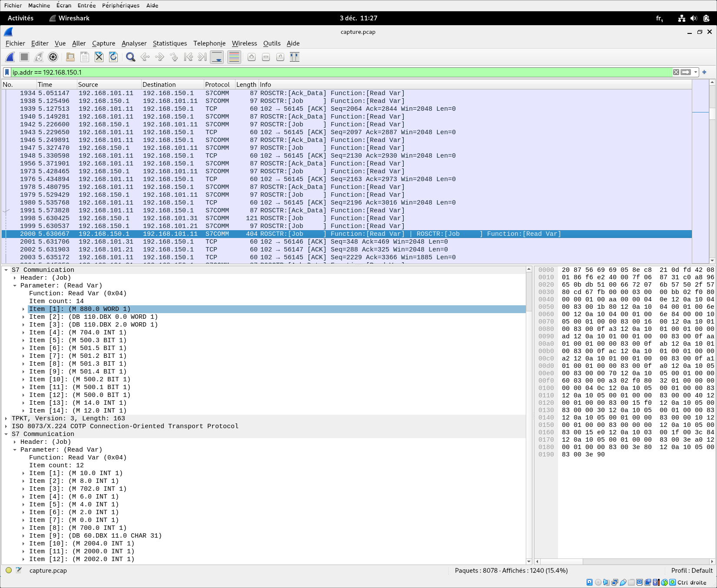The image size is (717, 588).
Task: Select packet 2001 TCP ACK row
Action: [x=347, y=242]
